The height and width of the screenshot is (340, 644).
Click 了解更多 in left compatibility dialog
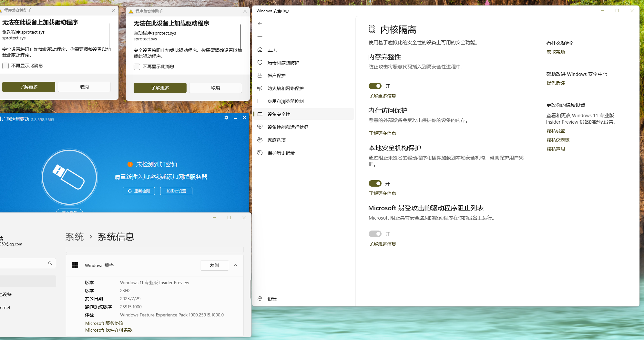pos(29,87)
